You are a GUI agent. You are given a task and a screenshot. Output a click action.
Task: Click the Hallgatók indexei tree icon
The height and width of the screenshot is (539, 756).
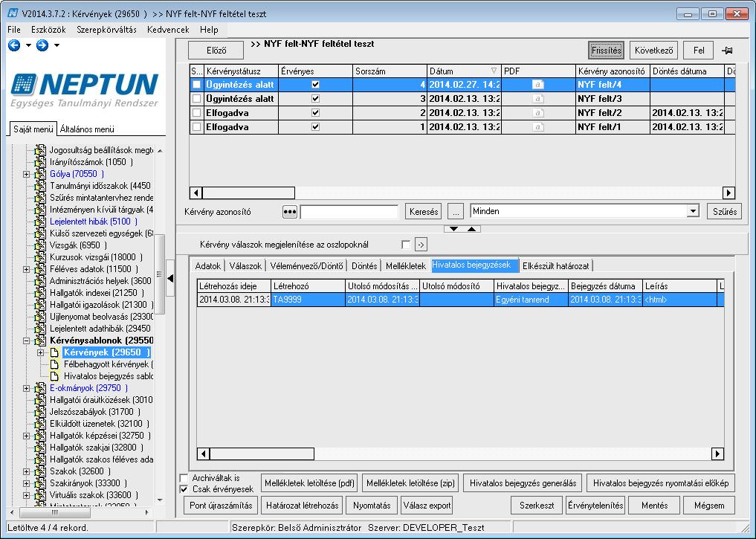click(x=40, y=293)
